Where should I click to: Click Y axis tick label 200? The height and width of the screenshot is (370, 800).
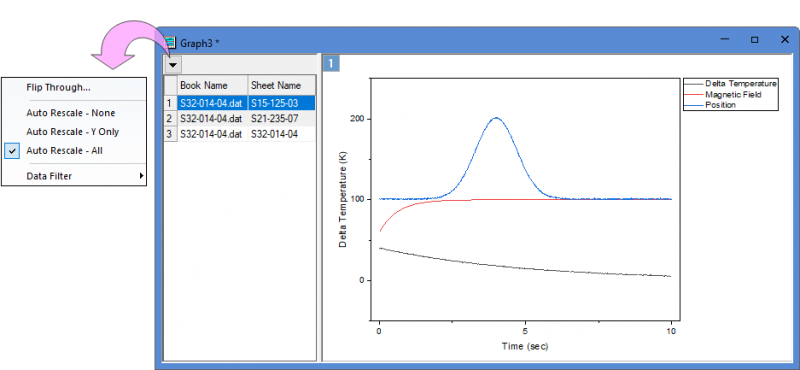(358, 119)
